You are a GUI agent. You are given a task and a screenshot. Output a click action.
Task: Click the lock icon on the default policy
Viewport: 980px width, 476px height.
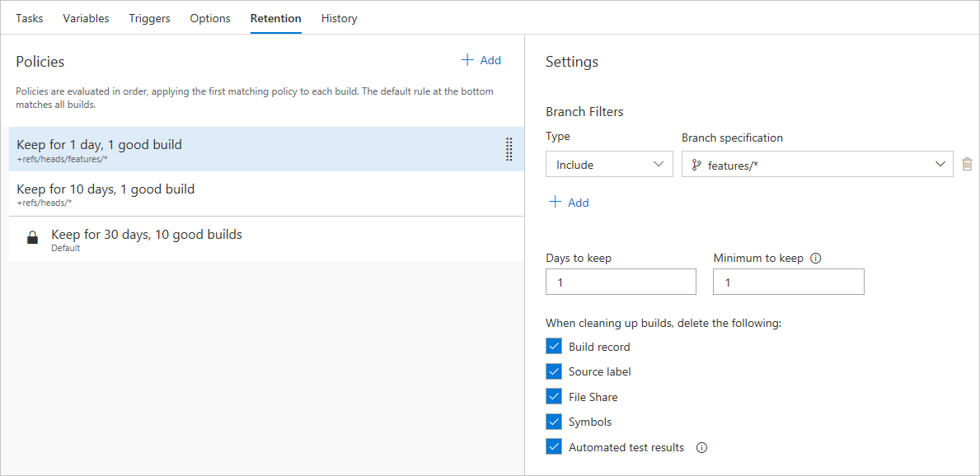(32, 238)
